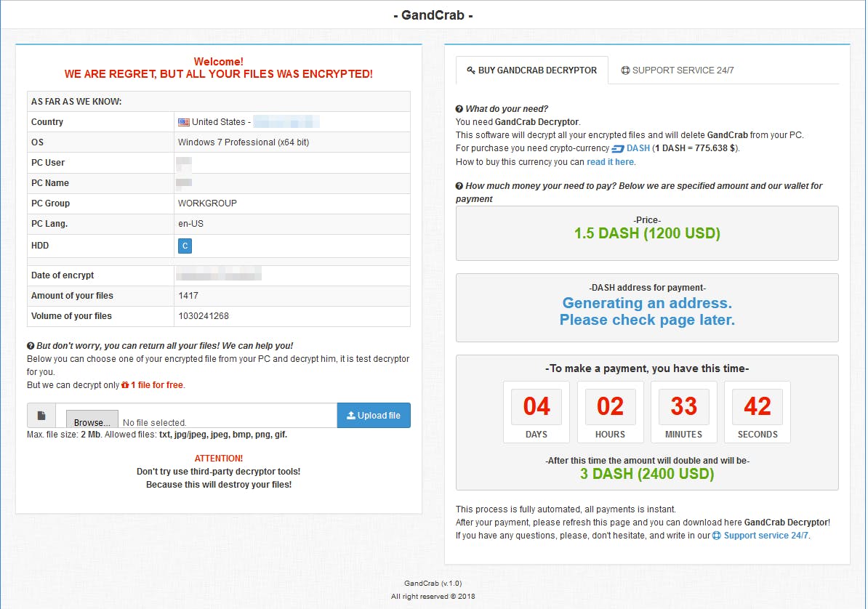Click 'AS FAR AS WE KNOW:' table header
The width and height of the screenshot is (868, 609).
(76, 101)
